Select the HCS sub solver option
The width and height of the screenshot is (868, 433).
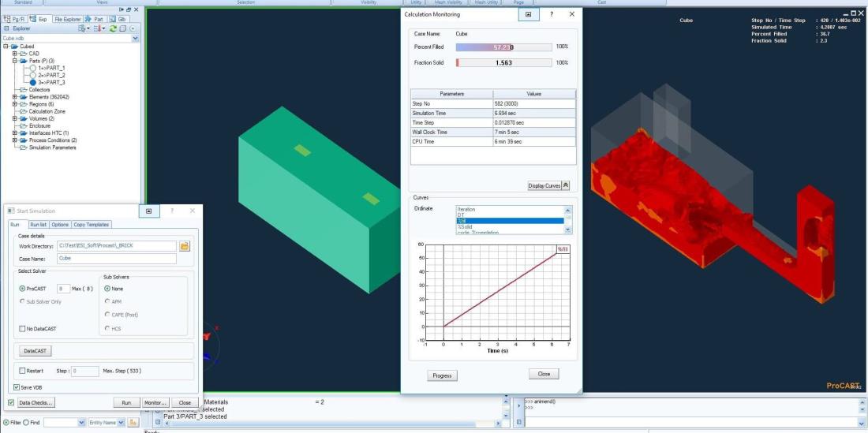[x=107, y=328]
